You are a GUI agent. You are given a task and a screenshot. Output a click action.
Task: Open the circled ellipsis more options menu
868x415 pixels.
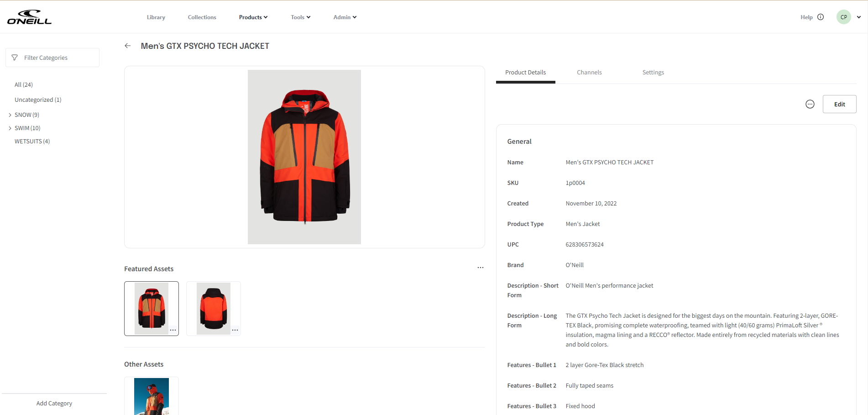[810, 104]
